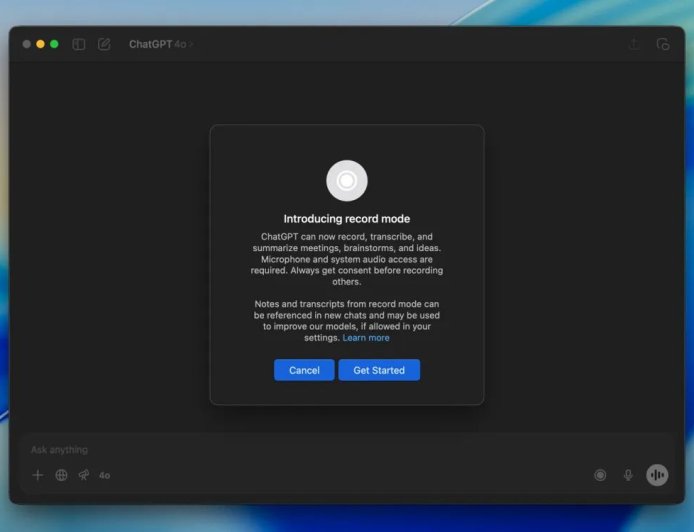Start record mode from composer record icon

tap(600, 475)
